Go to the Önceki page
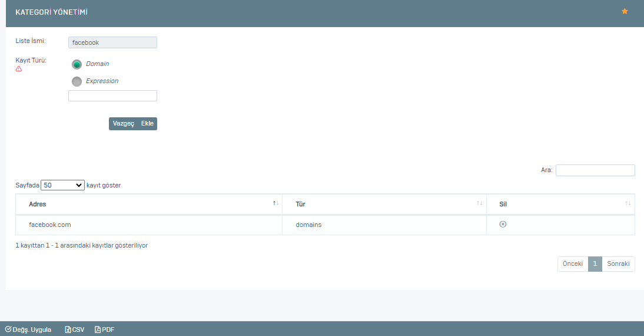Image resolution: width=644 pixels, height=336 pixels. click(x=573, y=263)
